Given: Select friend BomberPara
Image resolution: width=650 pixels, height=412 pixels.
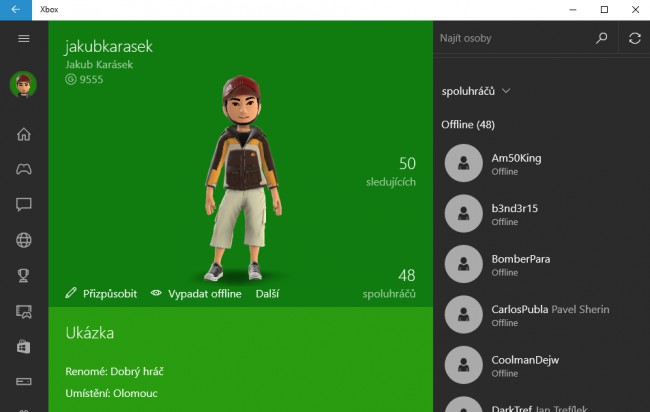Looking at the screenshot, I should point(541,264).
